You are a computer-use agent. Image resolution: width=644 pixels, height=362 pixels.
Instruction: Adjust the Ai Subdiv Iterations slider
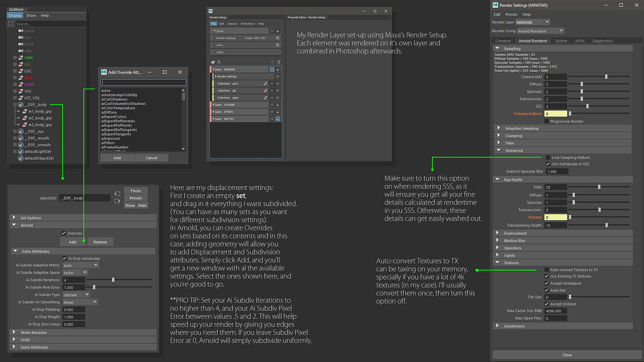click(x=113, y=280)
